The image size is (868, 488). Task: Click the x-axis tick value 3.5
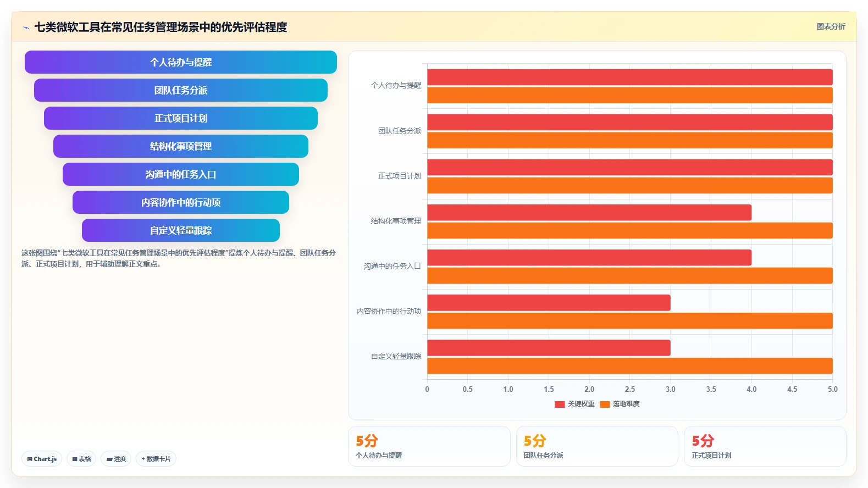pyautogui.click(x=711, y=389)
